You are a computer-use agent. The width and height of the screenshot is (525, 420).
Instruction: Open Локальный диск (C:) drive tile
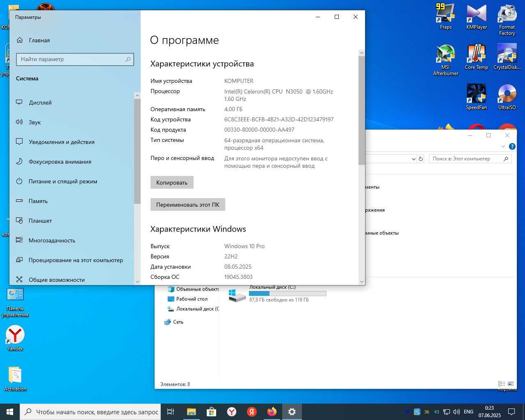[277, 294]
